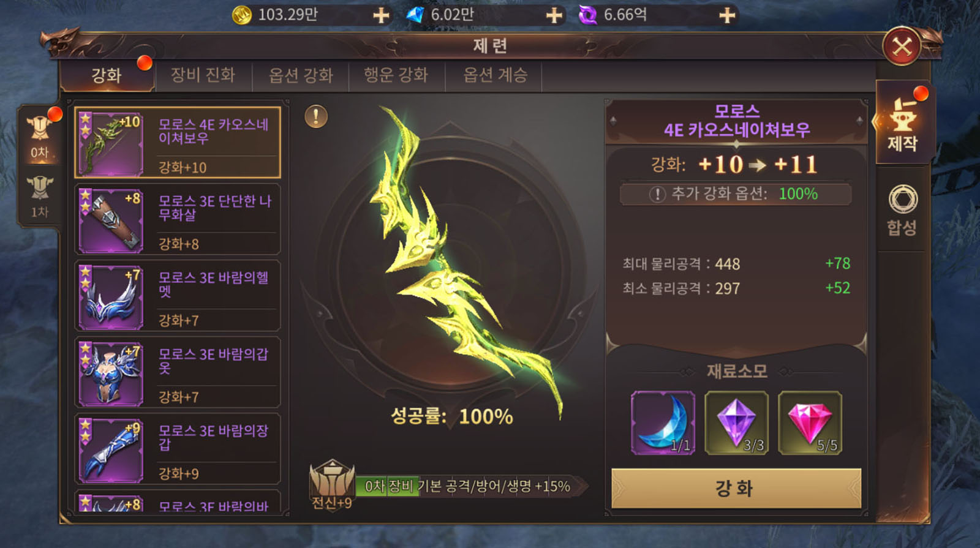
Task: Open the 옵션 계승 tab
Action: coord(495,75)
